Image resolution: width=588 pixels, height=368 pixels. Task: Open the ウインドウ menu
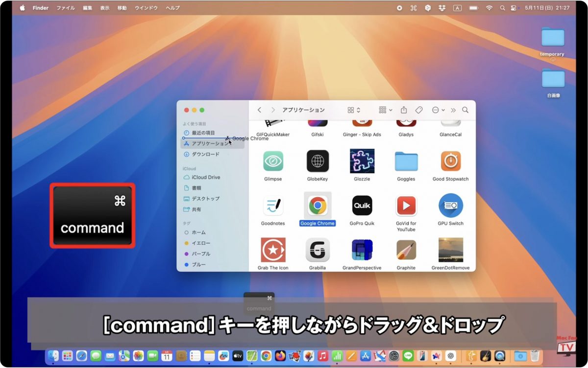(146, 8)
